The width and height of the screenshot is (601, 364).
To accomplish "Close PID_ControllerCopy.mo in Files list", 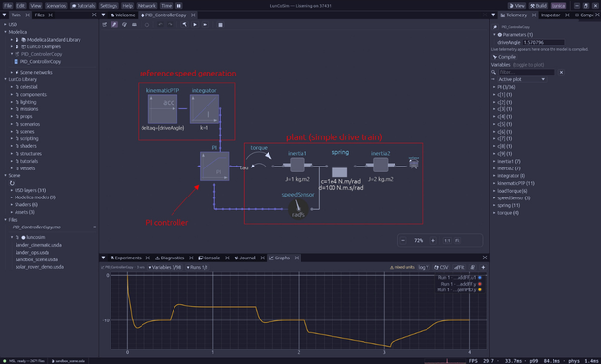I will (95, 227).
